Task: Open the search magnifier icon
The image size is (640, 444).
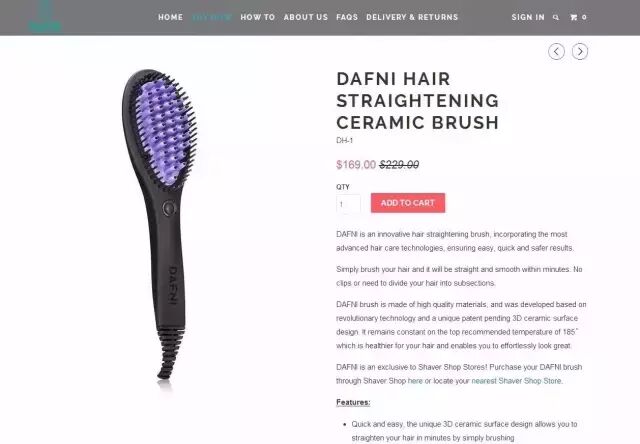Action: [x=556, y=17]
